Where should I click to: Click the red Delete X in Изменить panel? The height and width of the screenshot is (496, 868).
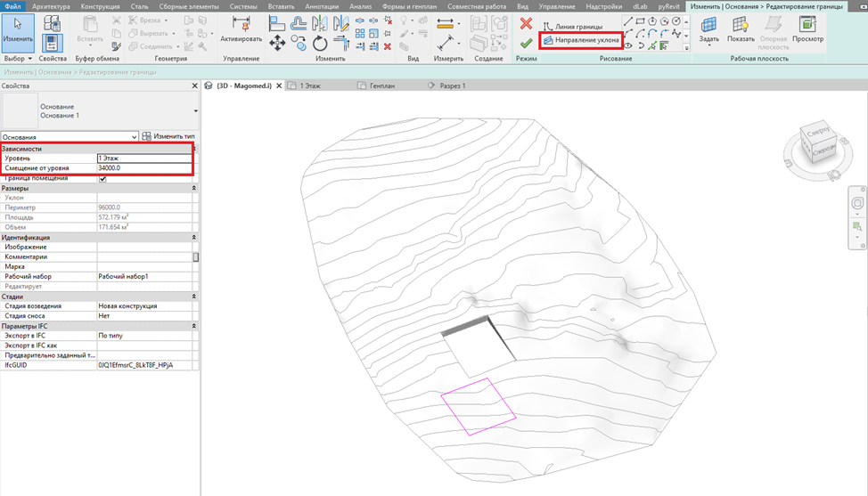tap(388, 46)
